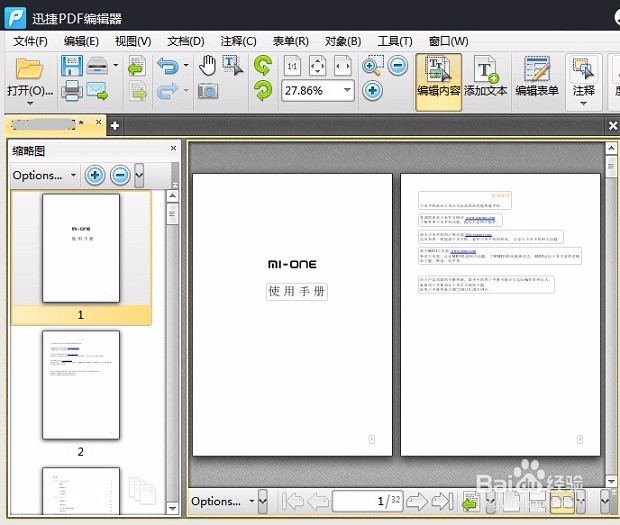Go to previous view green page icon
The image size is (620, 525).
138,66
